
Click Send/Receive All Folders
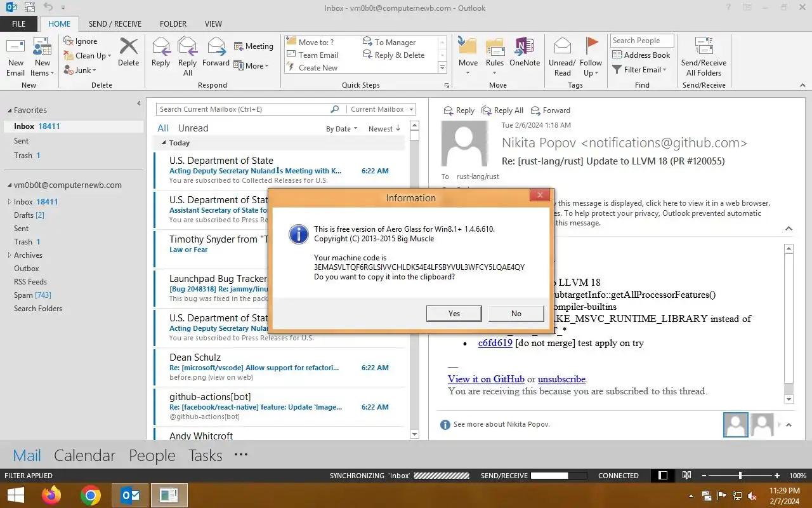tap(704, 57)
